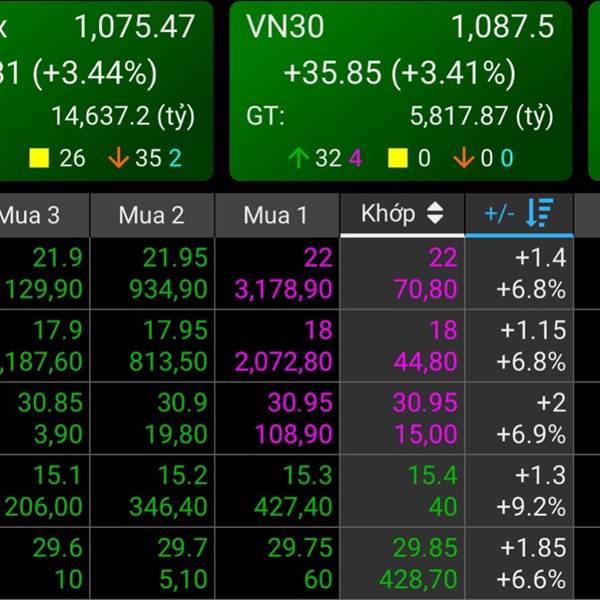
Task: Toggle descending sort icon on +/- column
Action: coord(540,212)
